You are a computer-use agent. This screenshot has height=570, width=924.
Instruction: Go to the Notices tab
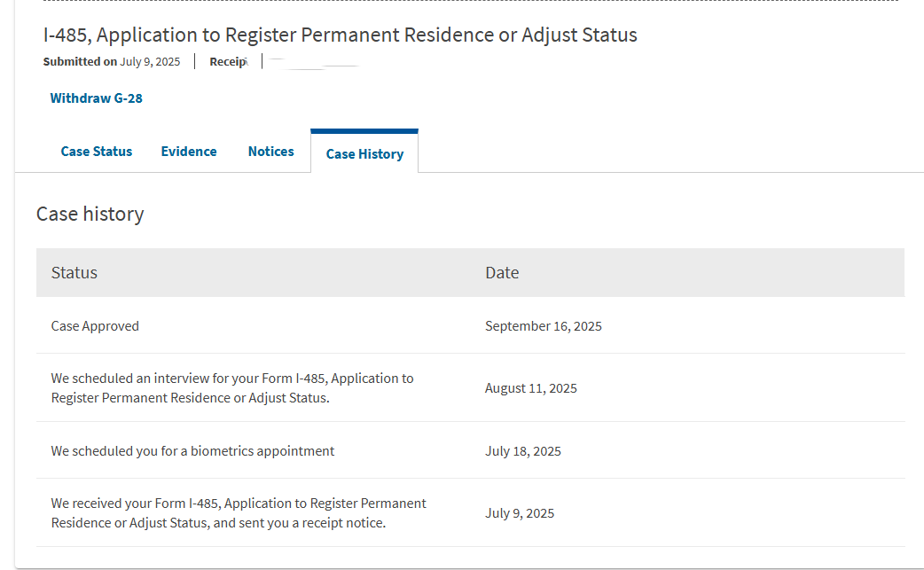[x=270, y=152]
